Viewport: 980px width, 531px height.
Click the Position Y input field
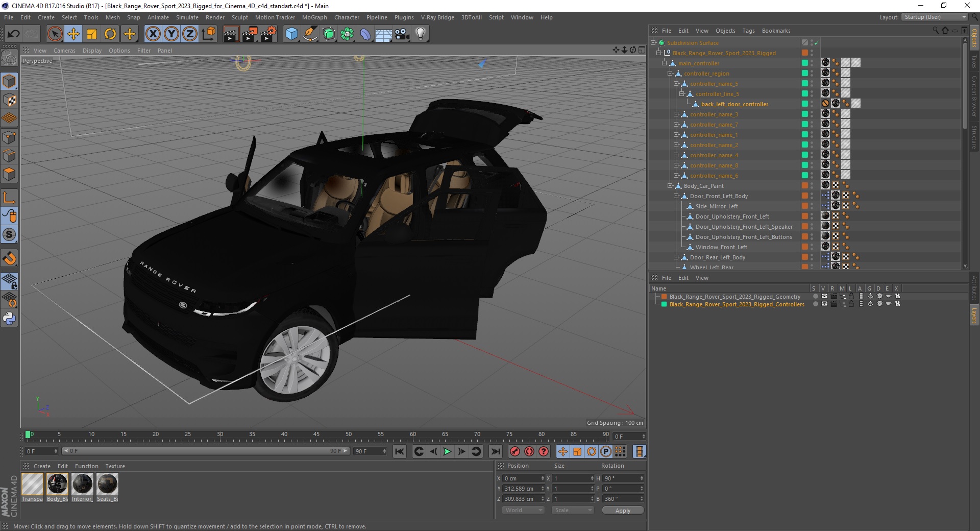click(x=523, y=489)
